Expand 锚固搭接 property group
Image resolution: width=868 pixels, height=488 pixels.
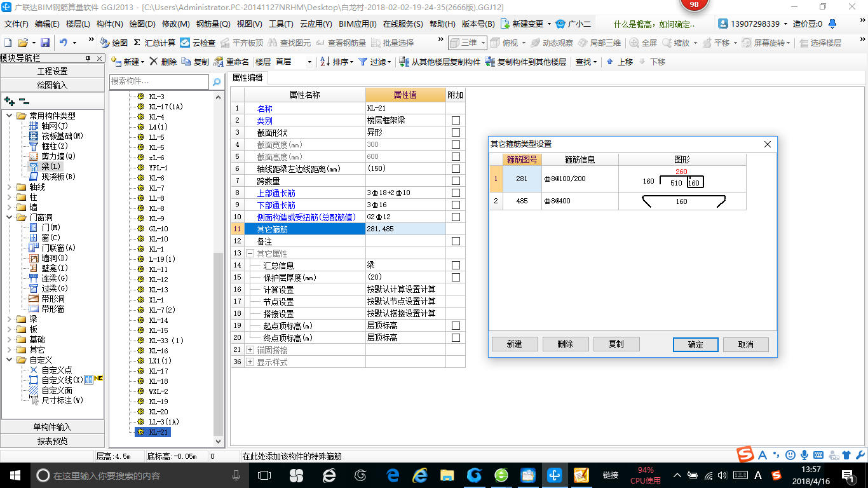[x=250, y=349]
